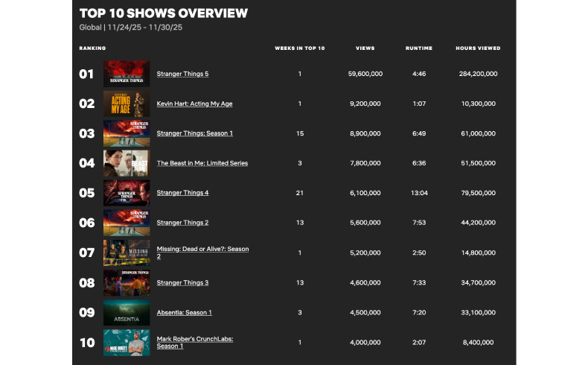Screen dimensions: 588x365
Task: Click the Stranger Things 3 thumbnail
Action: click(x=127, y=282)
